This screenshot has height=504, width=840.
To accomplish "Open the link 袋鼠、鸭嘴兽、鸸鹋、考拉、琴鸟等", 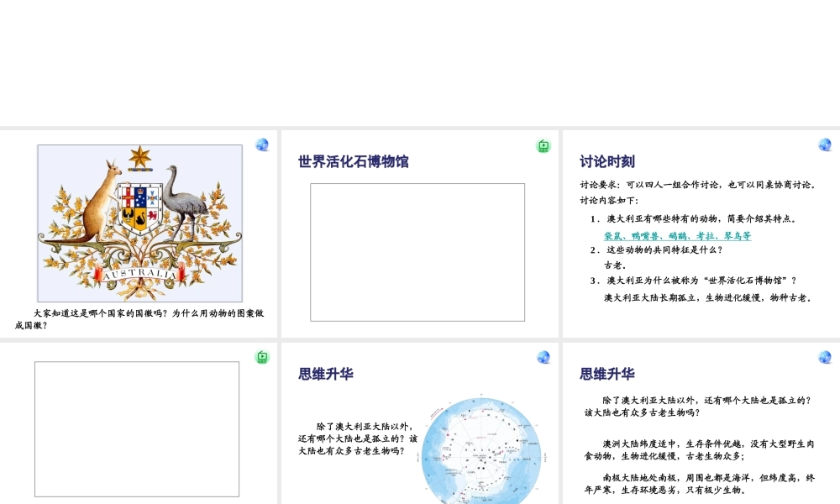I will click(677, 236).
